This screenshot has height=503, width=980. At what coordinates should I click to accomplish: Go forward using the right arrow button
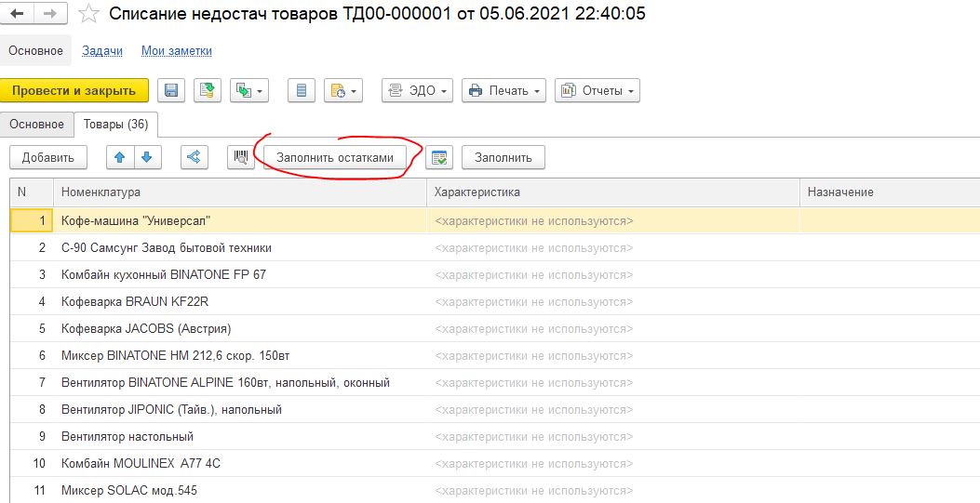click(50, 14)
